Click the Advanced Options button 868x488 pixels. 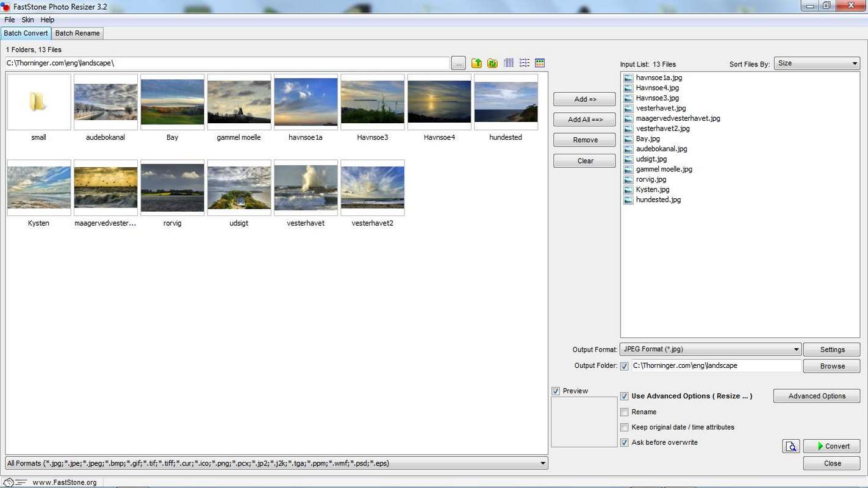tap(816, 396)
